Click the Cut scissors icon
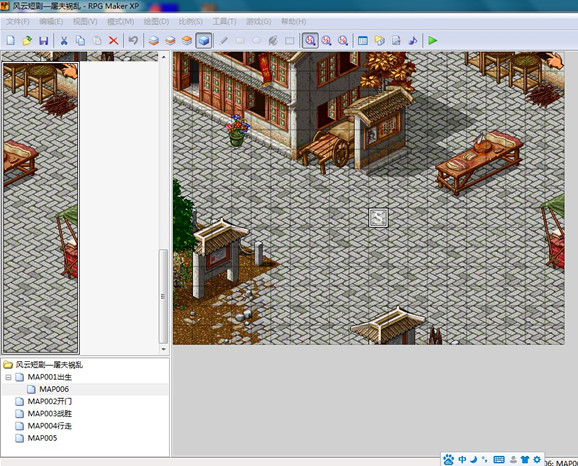 64,40
